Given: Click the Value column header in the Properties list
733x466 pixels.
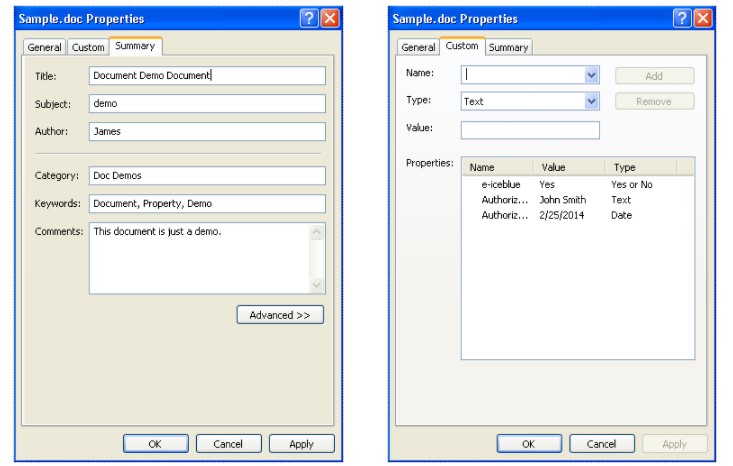Looking at the screenshot, I should pyautogui.click(x=570, y=167).
